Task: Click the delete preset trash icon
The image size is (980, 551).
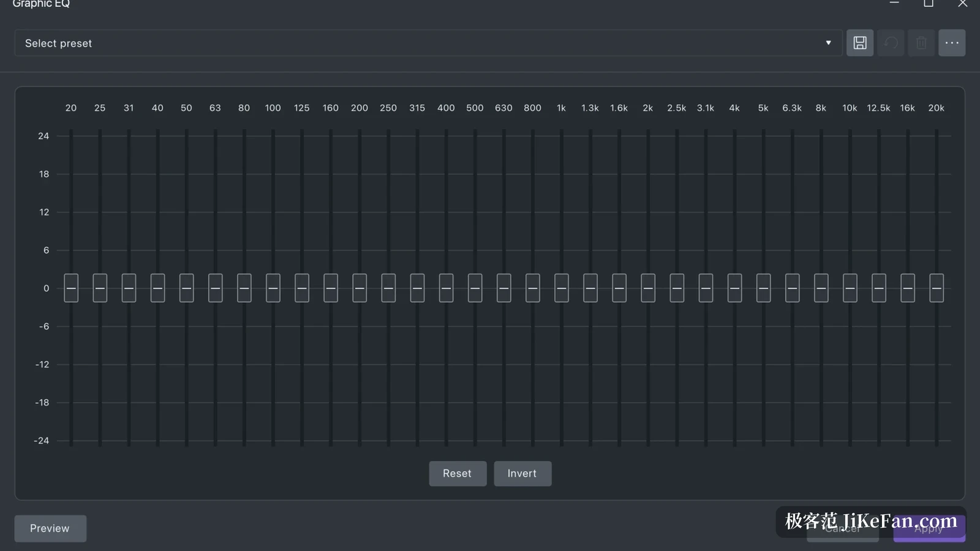Action: point(921,43)
